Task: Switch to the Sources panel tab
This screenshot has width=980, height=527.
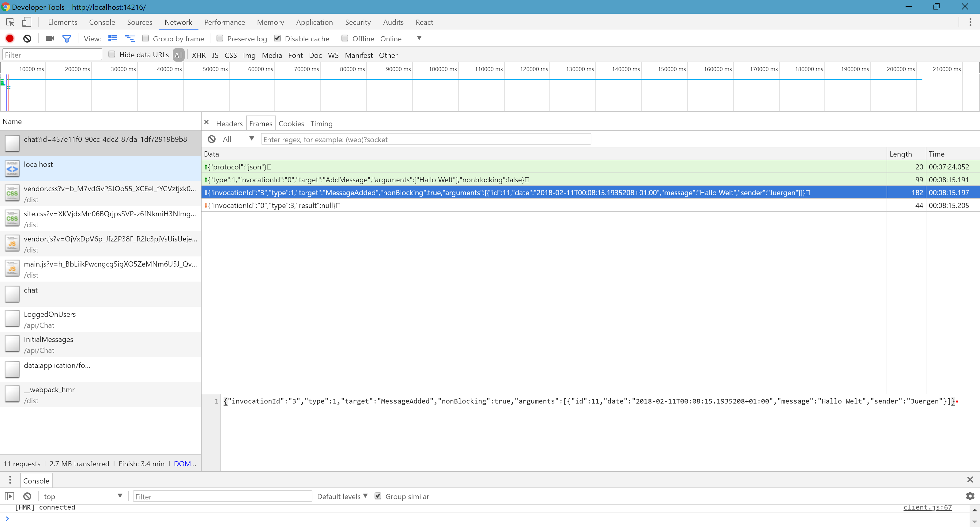Action: 140,22
